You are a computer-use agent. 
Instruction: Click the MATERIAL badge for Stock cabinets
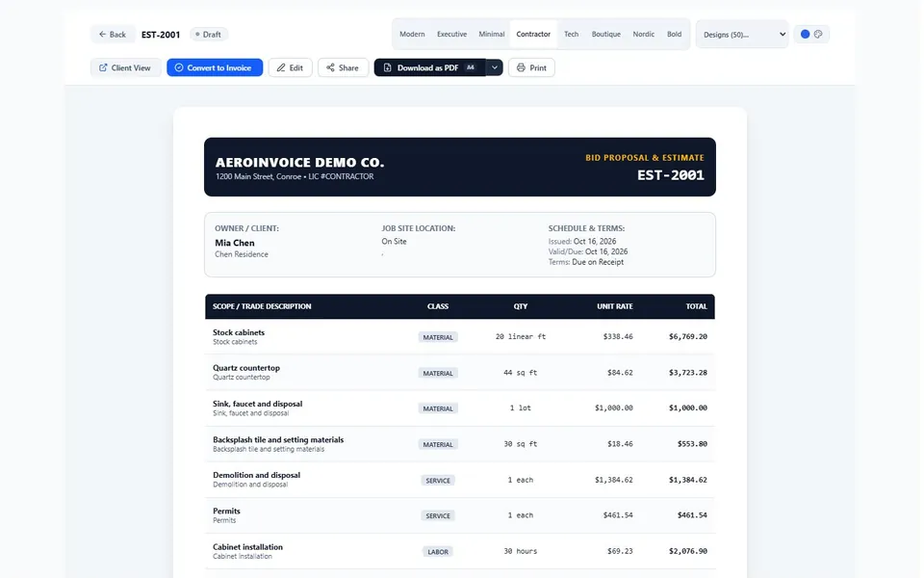pos(438,337)
